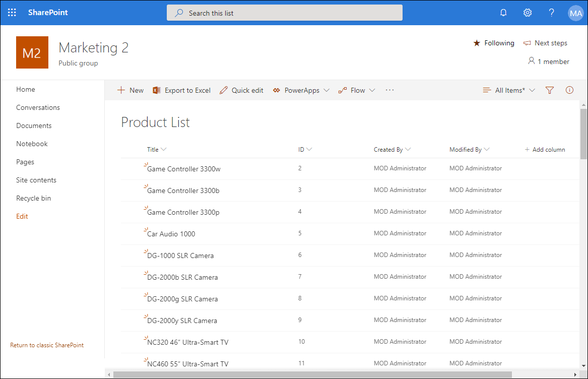This screenshot has height=379, width=588.
Task: Open the information details pane icon
Action: [x=569, y=90]
